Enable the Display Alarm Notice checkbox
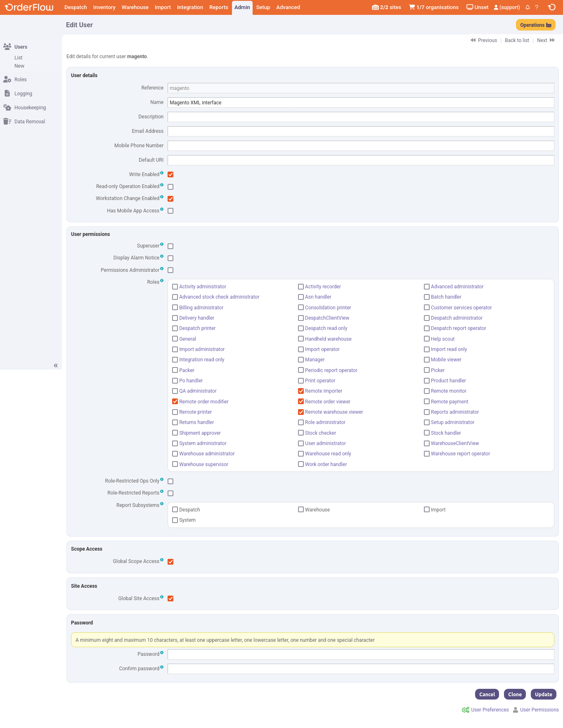563x728 pixels. point(170,258)
